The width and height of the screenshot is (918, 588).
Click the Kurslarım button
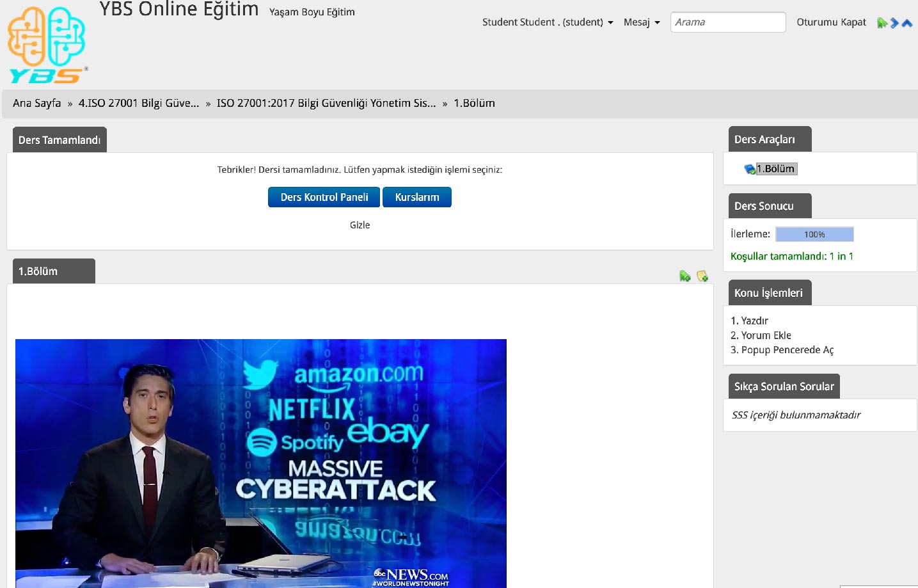click(x=417, y=197)
